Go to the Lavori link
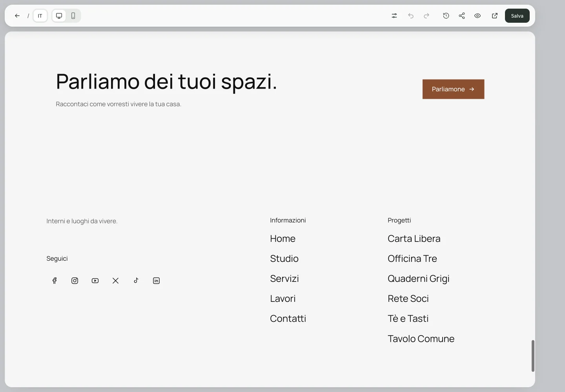The width and height of the screenshot is (565, 392). (282, 299)
